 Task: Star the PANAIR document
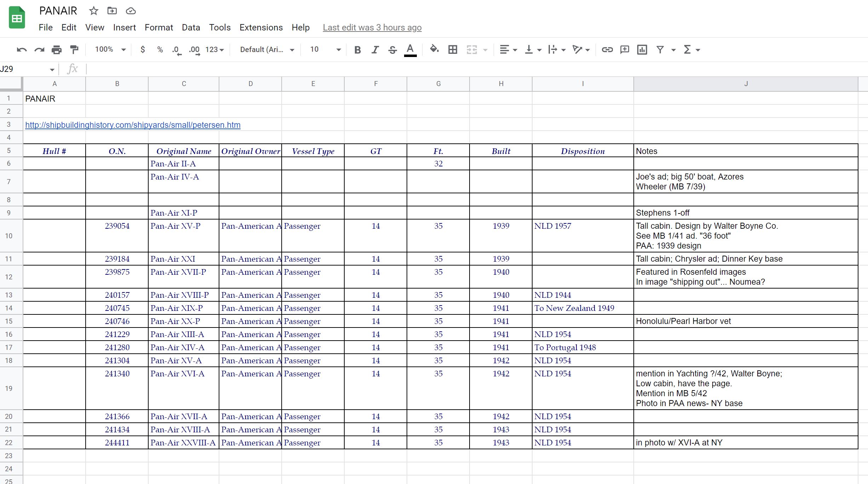tap(93, 11)
